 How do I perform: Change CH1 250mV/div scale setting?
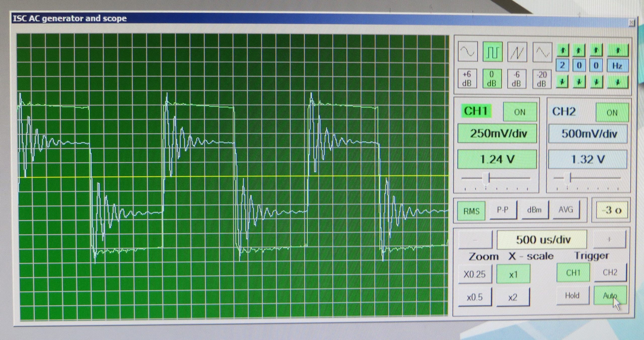pyautogui.click(x=497, y=133)
